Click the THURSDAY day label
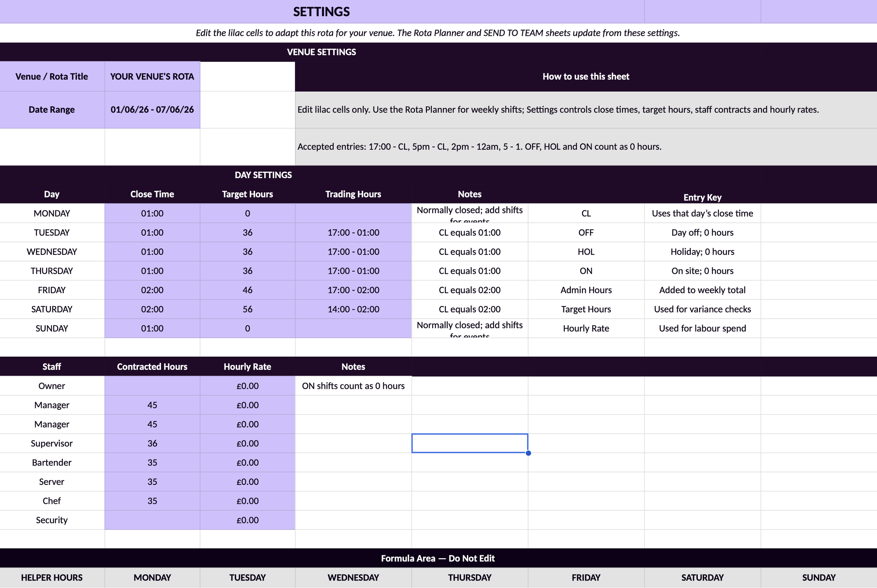The image size is (877, 588). (x=52, y=271)
